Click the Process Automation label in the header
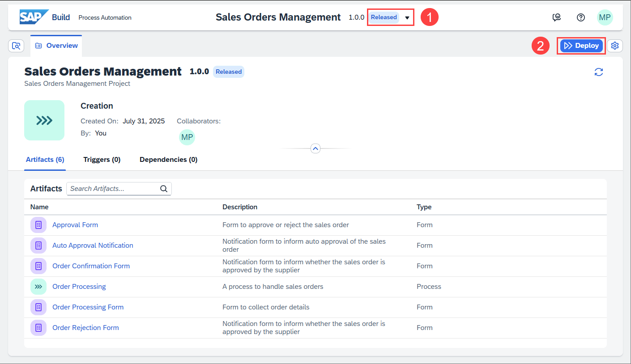This screenshot has height=364, width=631. 105,18
